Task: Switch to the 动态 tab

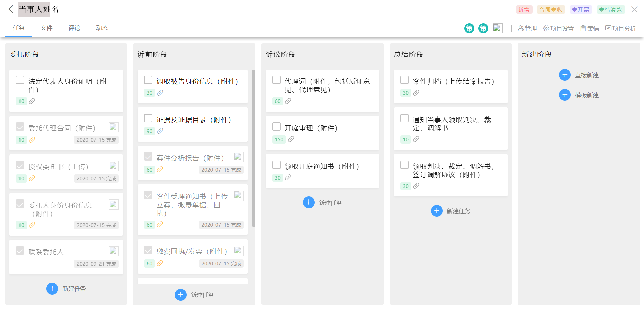Action: pyautogui.click(x=102, y=28)
